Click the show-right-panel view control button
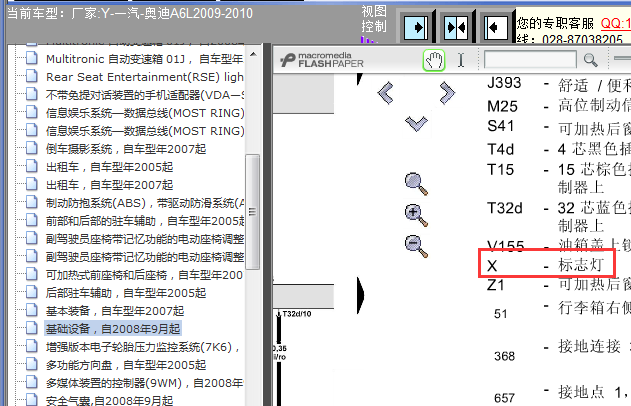Screen dimensions: 631x406 pos(416,27)
